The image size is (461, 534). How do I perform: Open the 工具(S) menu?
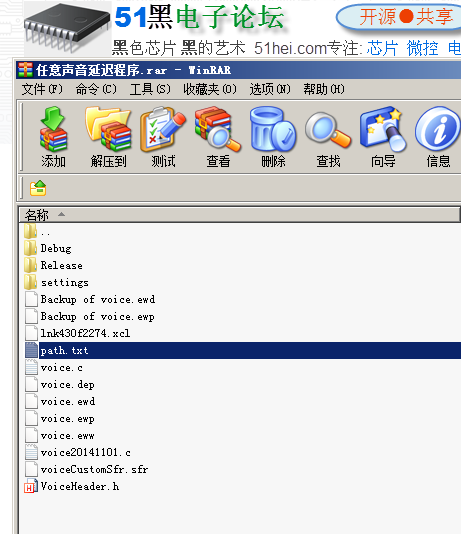click(150, 89)
